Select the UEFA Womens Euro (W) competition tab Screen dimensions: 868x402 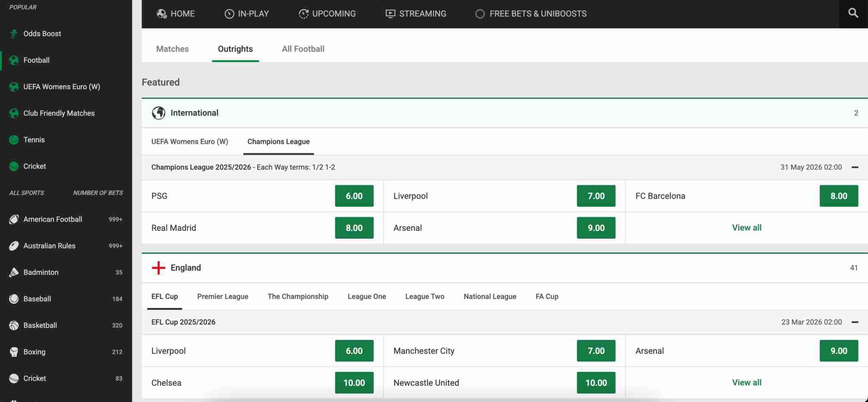tap(190, 141)
